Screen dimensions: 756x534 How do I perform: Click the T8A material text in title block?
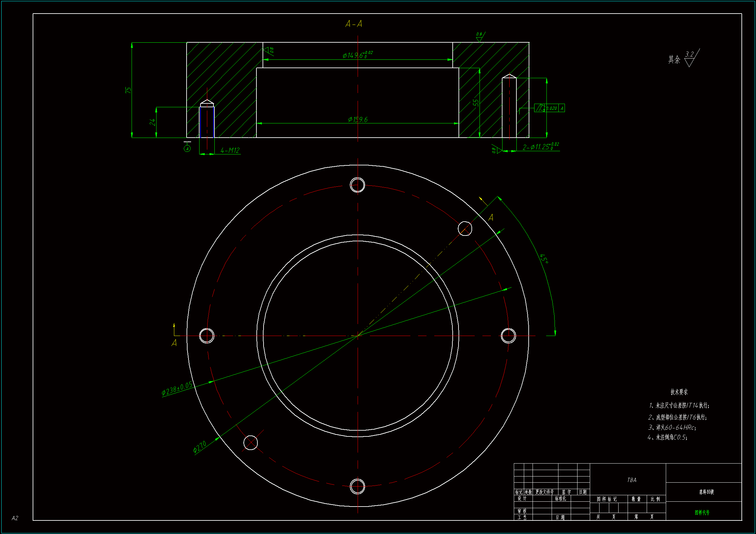[632, 480]
